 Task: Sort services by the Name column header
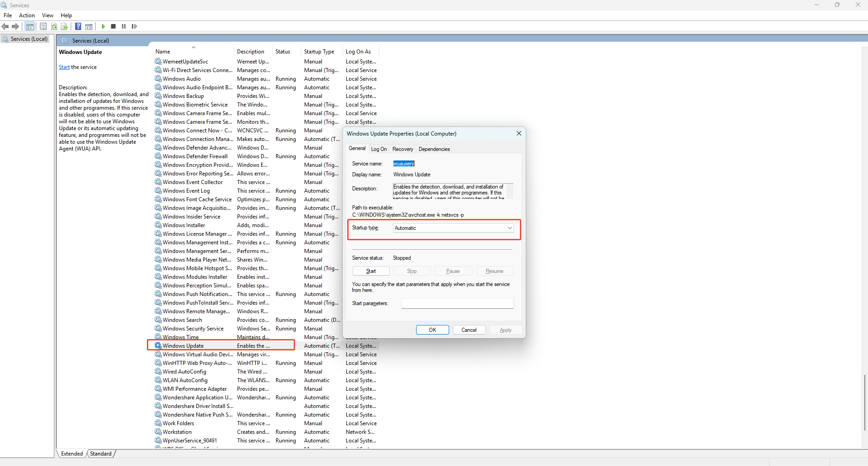(x=163, y=52)
